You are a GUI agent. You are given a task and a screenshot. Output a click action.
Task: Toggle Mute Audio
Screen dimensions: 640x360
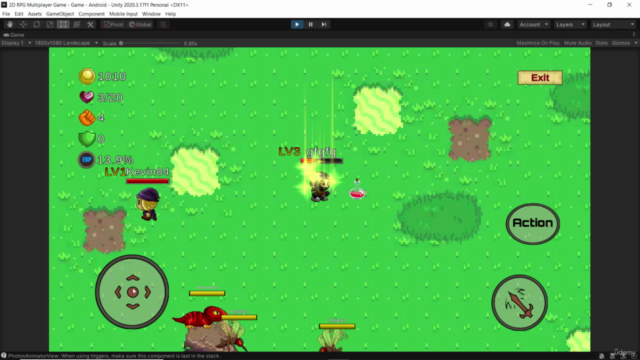578,43
